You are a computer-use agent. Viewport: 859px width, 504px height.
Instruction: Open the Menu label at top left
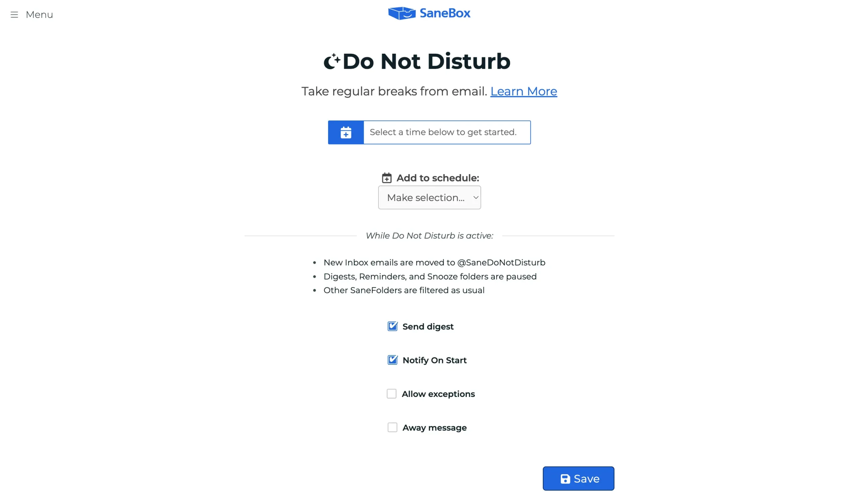click(x=39, y=15)
